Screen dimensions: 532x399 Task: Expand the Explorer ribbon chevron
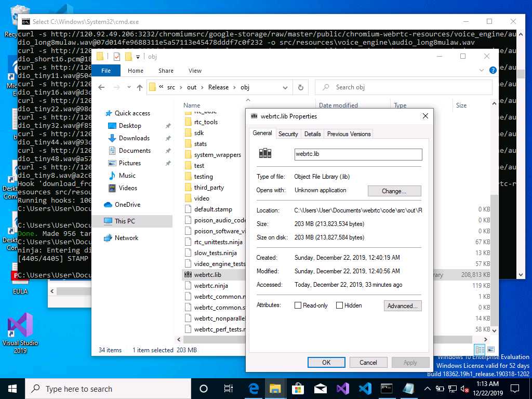(x=482, y=70)
